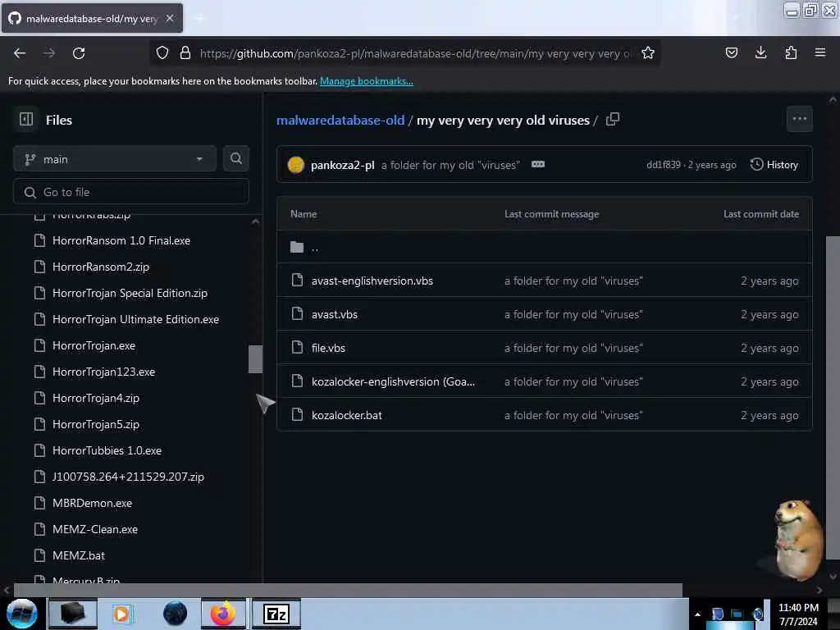Select J100758.264+211529.207.zip in tree
The image size is (840, 630).
point(128,477)
